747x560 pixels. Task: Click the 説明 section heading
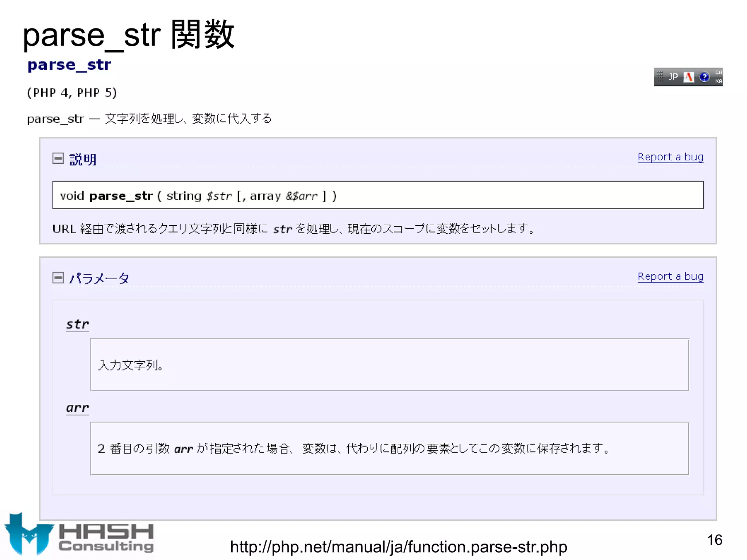83,159
